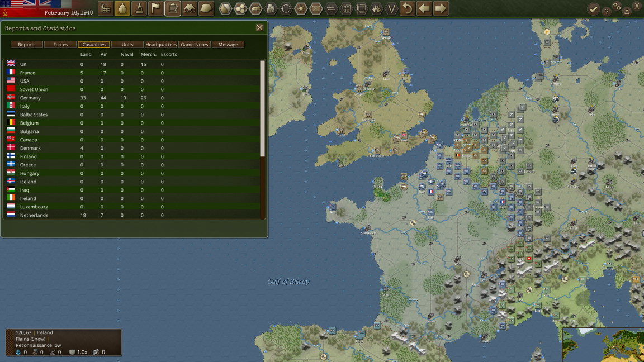The width and height of the screenshot is (644, 362).
Task: Toggle the dotted square border hex icon
Action: pos(362,8)
